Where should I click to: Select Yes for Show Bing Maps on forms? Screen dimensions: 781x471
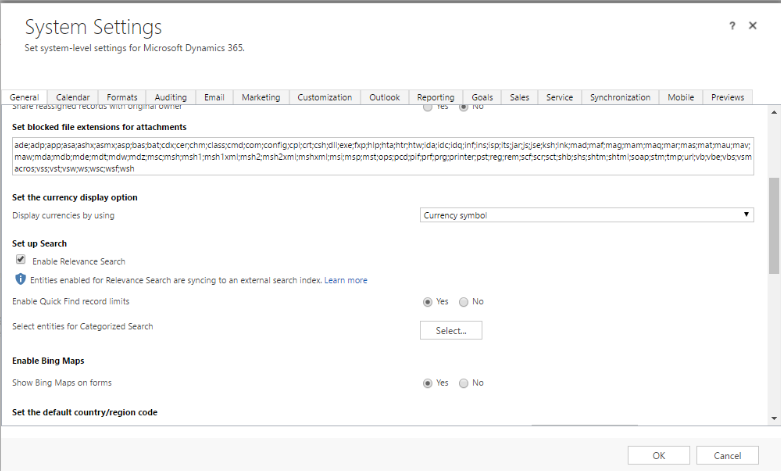pyautogui.click(x=427, y=383)
